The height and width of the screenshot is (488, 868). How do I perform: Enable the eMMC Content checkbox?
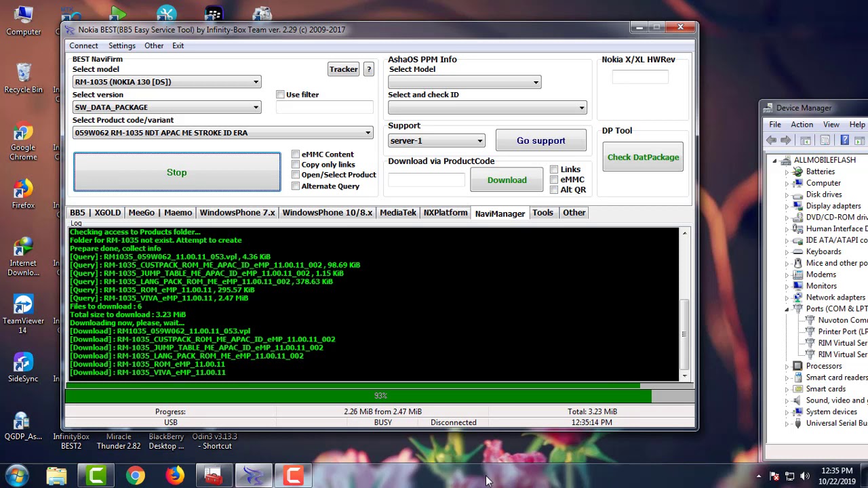point(296,154)
